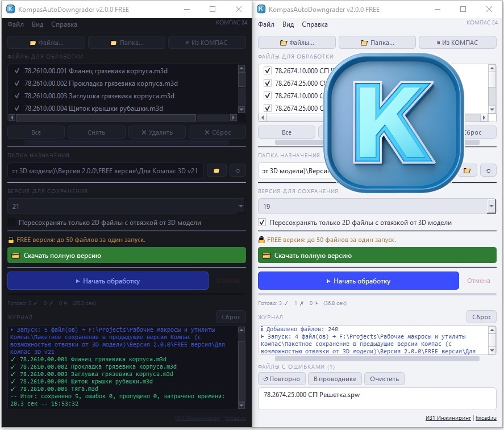
Task: Click dark file list scroll-right arrow
Action: tap(234, 118)
